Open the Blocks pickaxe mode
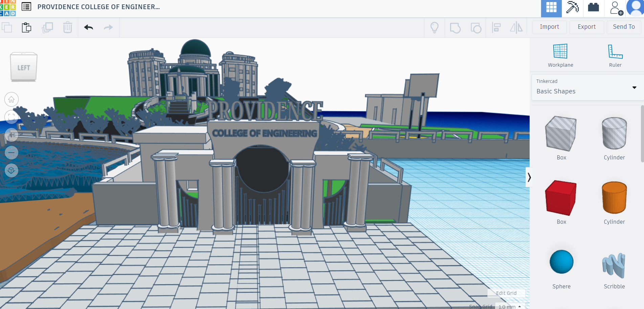This screenshot has height=309, width=644. [x=572, y=7]
